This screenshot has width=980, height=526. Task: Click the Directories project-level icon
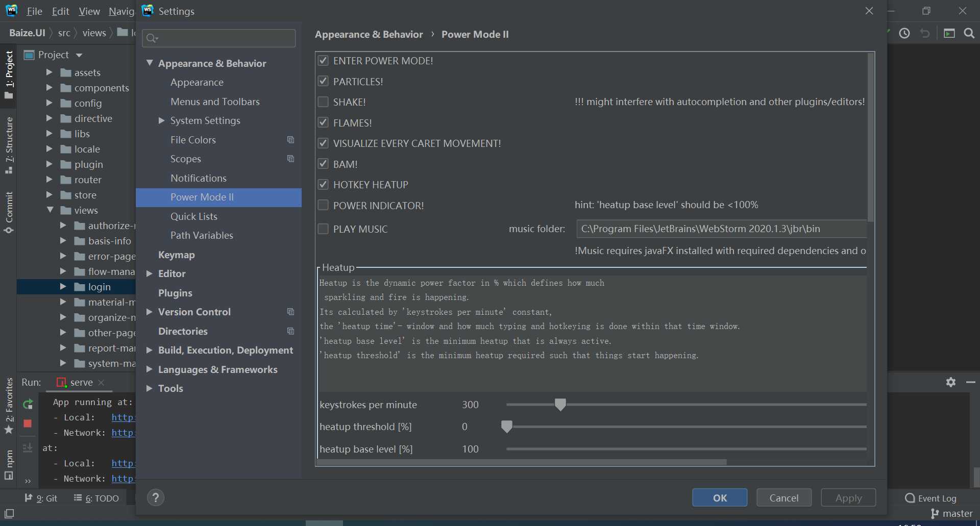pos(290,331)
